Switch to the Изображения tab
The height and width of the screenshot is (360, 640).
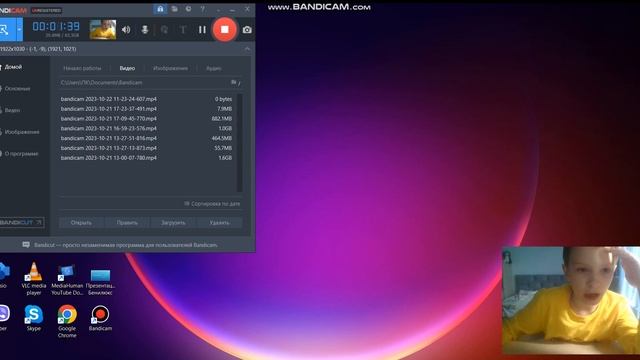[171, 68]
